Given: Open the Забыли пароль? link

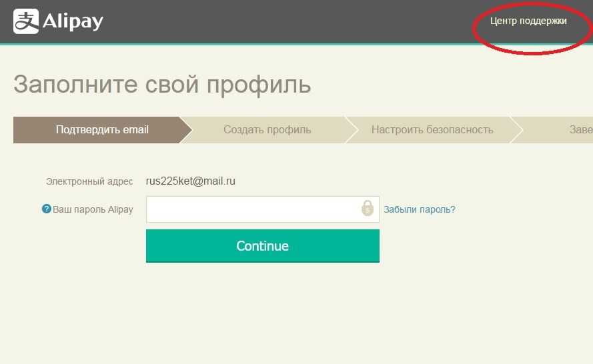Looking at the screenshot, I should tap(419, 209).
